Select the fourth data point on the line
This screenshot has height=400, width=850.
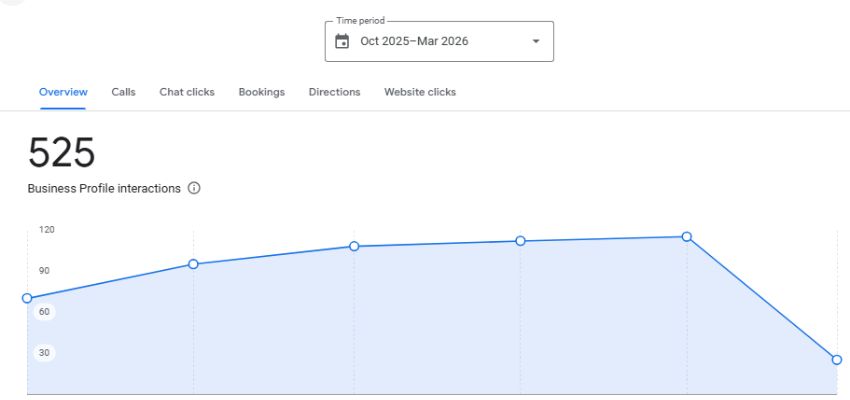pos(520,241)
